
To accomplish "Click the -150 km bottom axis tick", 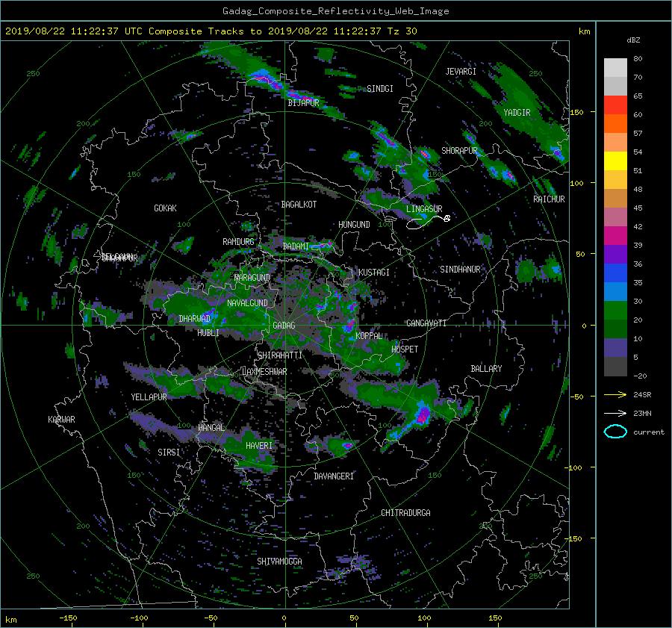I will (x=68, y=618).
